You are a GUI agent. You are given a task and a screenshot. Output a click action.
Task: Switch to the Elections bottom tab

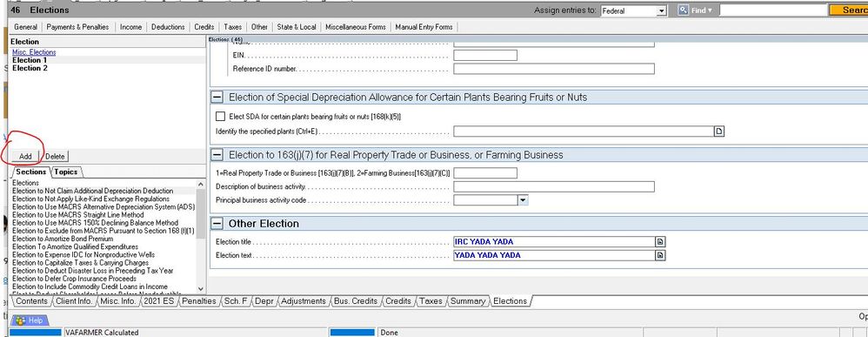(511, 301)
